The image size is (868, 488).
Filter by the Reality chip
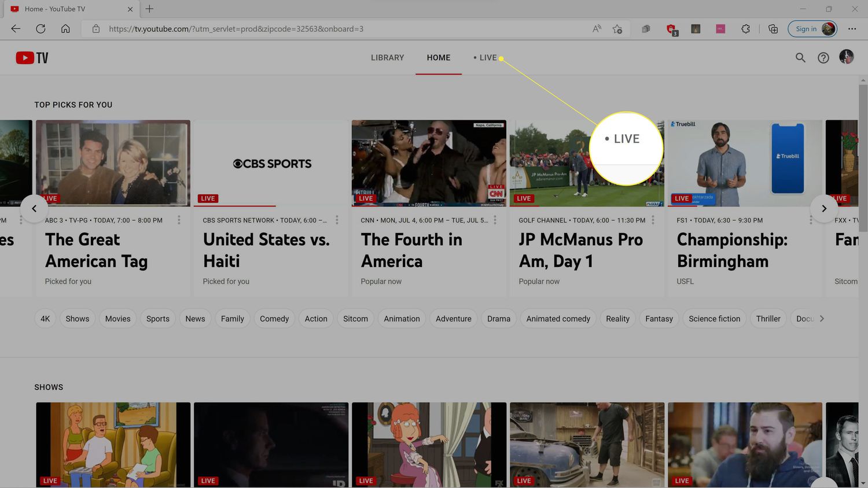pyautogui.click(x=617, y=319)
